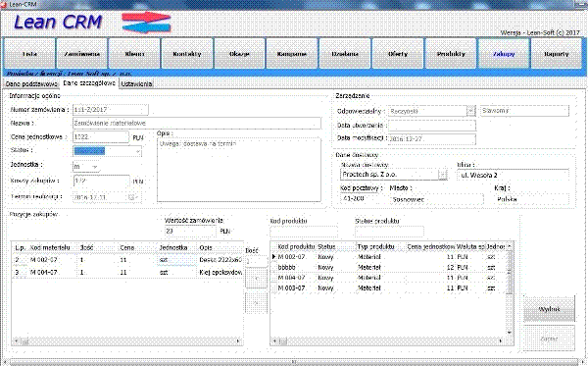Select the bbbbb product row
588x366 pixels.
click(x=389, y=267)
